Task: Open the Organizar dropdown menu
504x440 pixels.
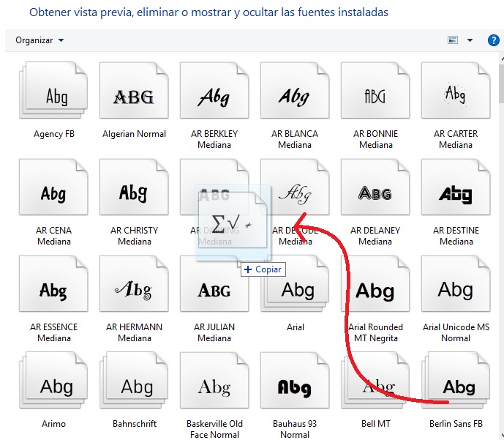Action: pyautogui.click(x=40, y=40)
